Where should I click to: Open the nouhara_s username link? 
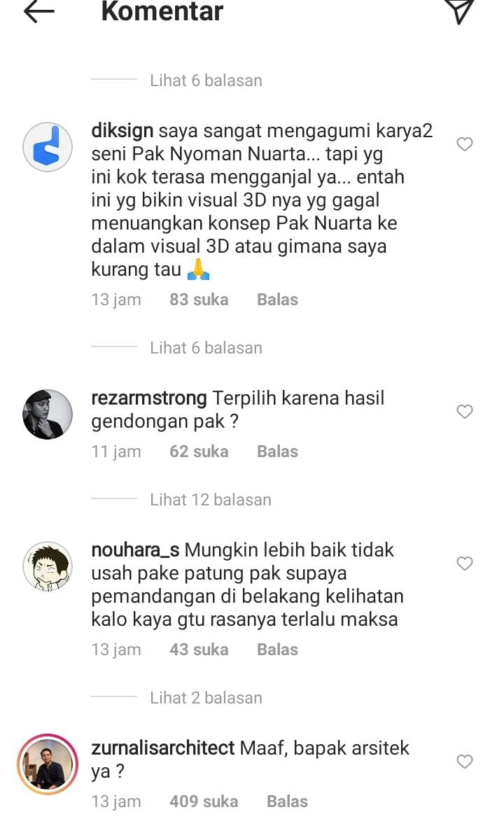[135, 549]
